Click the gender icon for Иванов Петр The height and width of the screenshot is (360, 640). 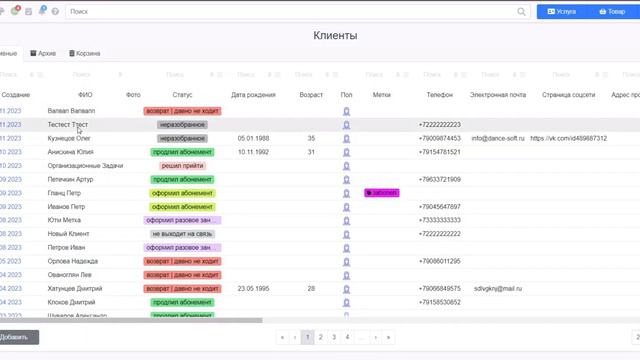pos(346,207)
